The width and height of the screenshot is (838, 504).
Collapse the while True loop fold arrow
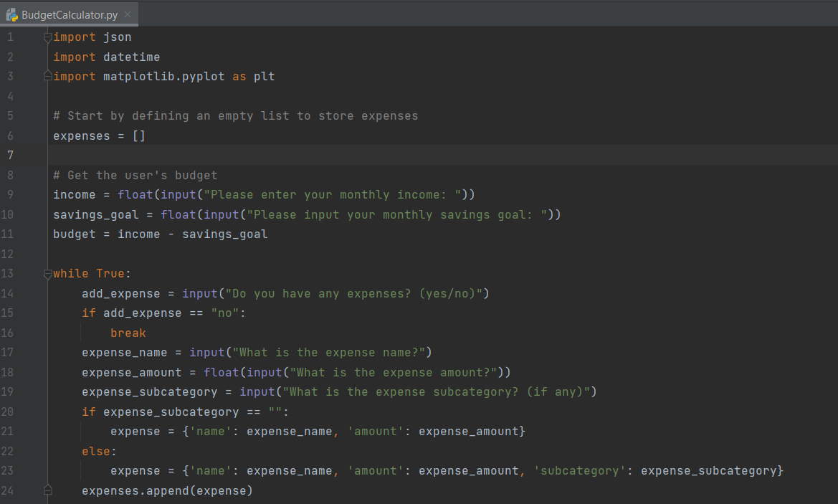pyautogui.click(x=47, y=273)
